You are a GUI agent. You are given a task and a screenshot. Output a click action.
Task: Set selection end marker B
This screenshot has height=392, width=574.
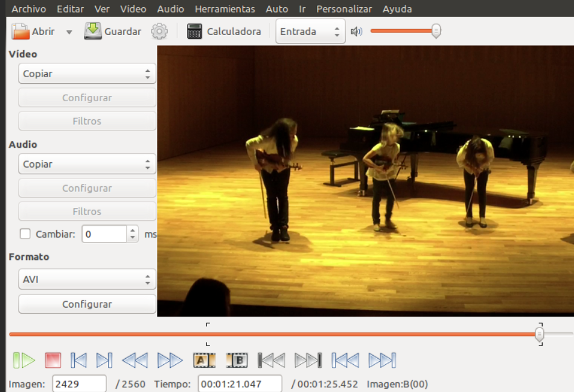point(237,360)
